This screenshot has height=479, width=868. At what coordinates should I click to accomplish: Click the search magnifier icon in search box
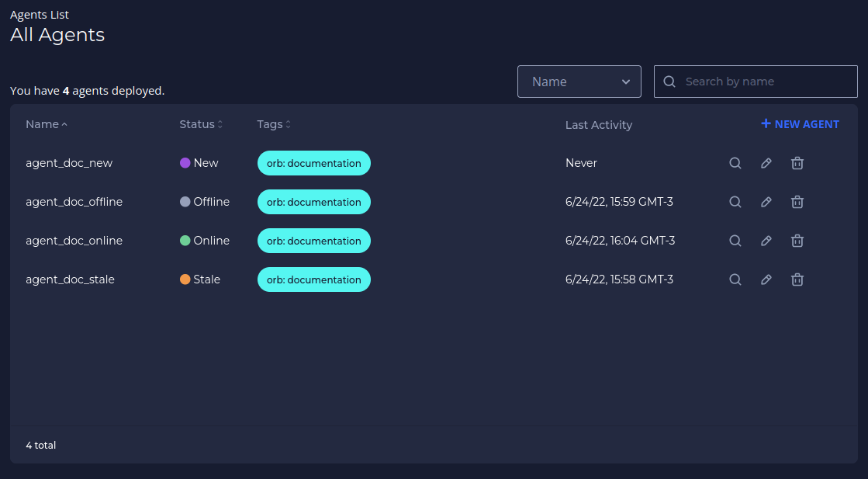coord(669,82)
